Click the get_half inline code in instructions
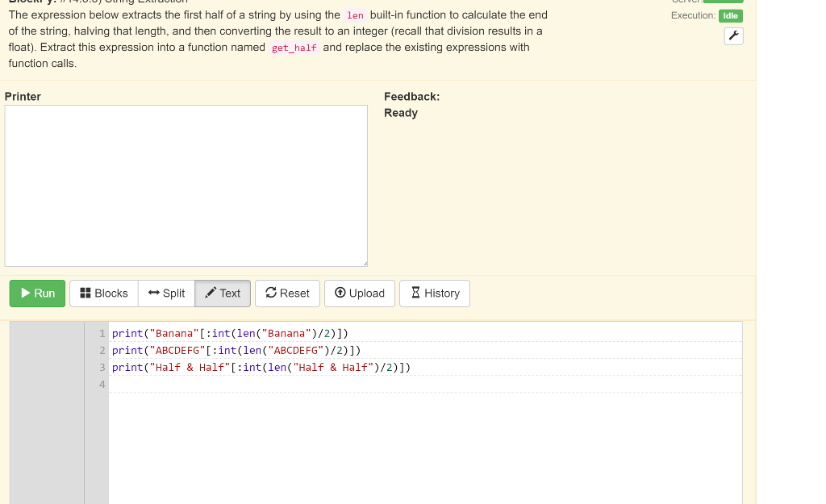Viewport: 826px width, 504px height. [294, 48]
